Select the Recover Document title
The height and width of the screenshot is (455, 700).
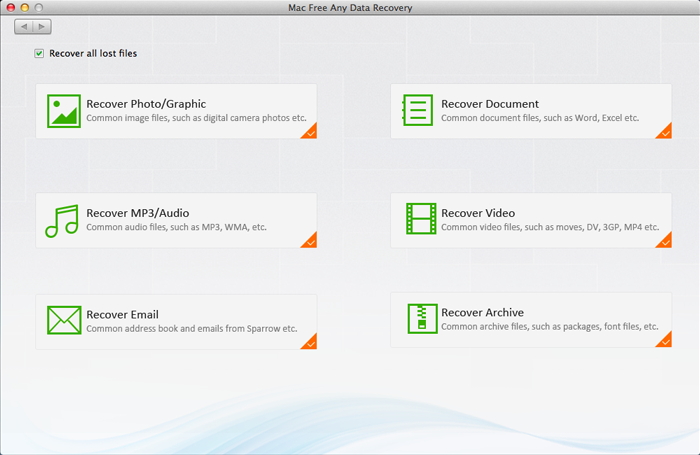click(x=490, y=104)
